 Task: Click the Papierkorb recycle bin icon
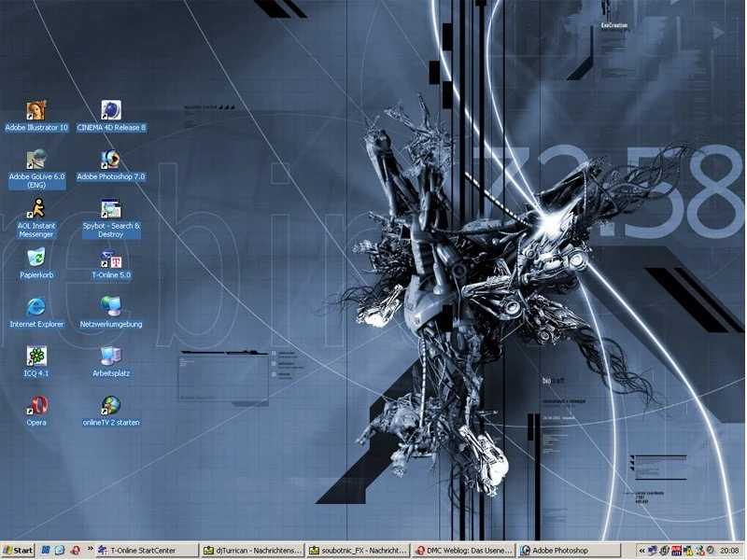coord(36,258)
